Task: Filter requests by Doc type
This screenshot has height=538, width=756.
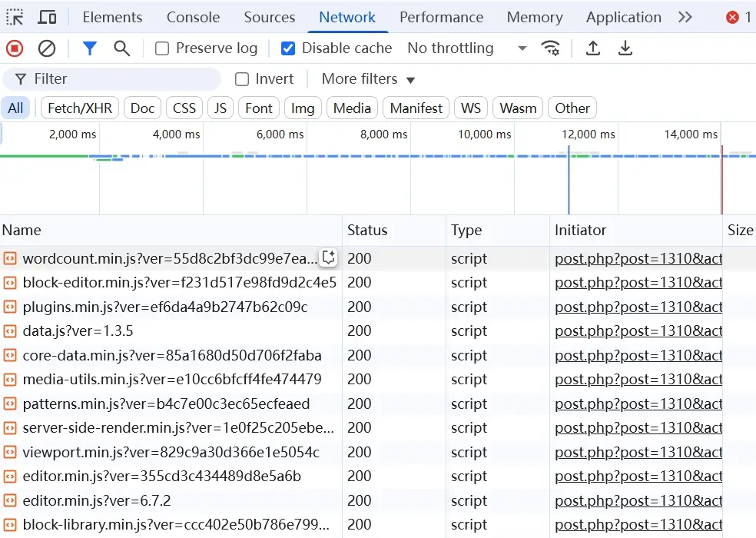Action: pyautogui.click(x=142, y=108)
